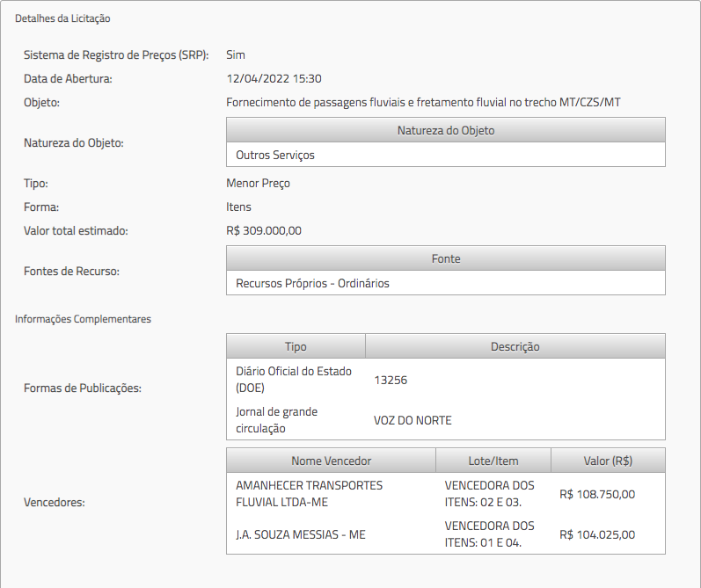This screenshot has width=701, height=588.
Task: Select winner AMANHECER TRANSPORTES FLUVIAL LTDA-ME
Action: coord(309,493)
